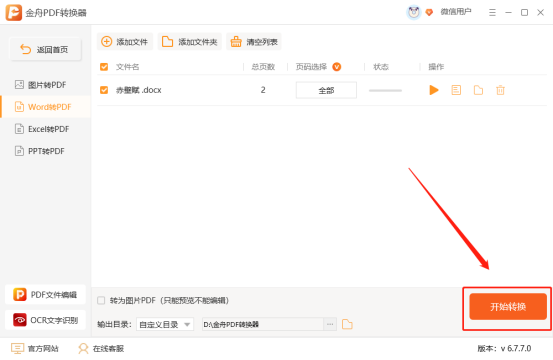Viewport: 553px width, 360px height.
Task: Expand the 页码选择 orange dropdown arrow
Action: point(337,67)
